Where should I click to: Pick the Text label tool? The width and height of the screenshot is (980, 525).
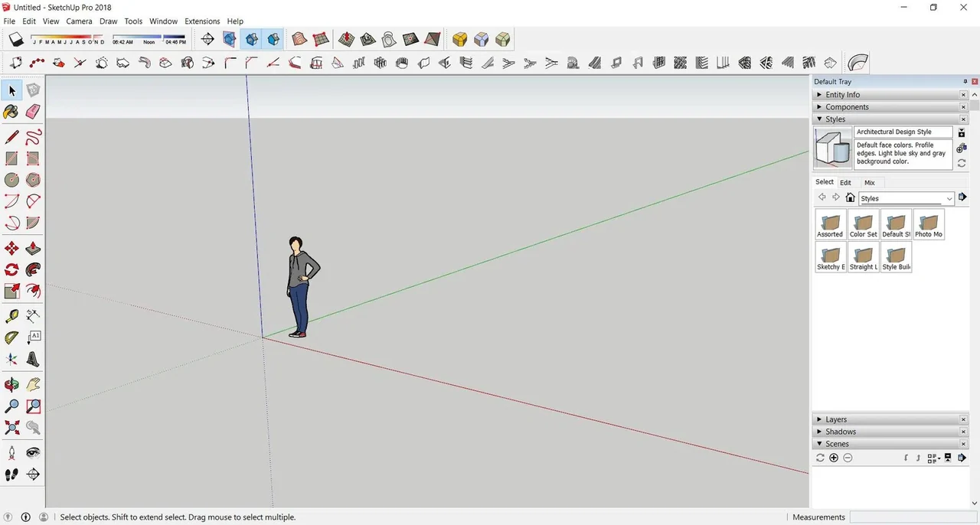click(x=33, y=337)
